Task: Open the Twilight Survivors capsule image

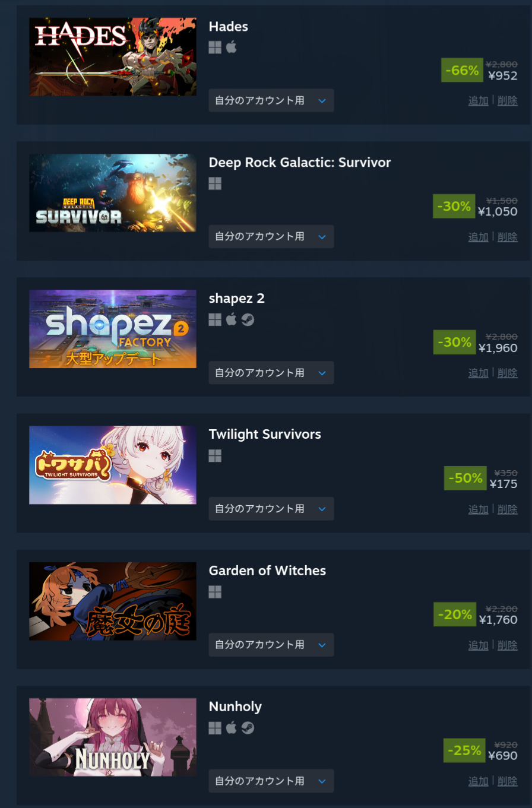Action: pyautogui.click(x=113, y=465)
